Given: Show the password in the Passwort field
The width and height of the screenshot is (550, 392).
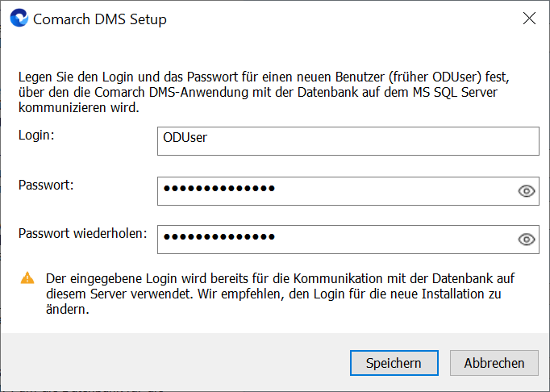Looking at the screenshot, I should [527, 191].
